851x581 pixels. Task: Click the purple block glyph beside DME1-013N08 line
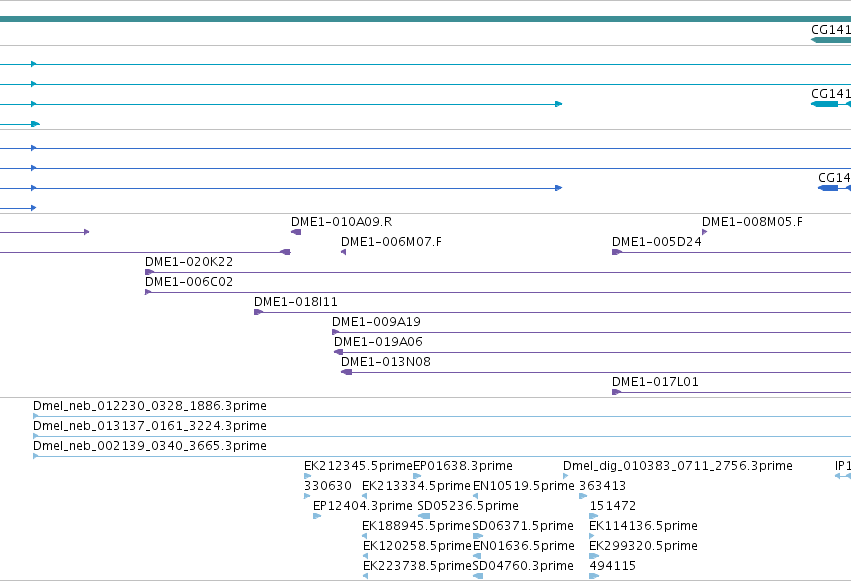tap(346, 372)
